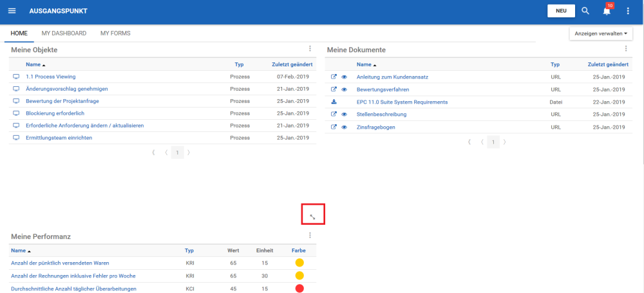The width and height of the screenshot is (644, 293).
Task: Sort Meine Dokumente by Typ column
Action: 555,64
